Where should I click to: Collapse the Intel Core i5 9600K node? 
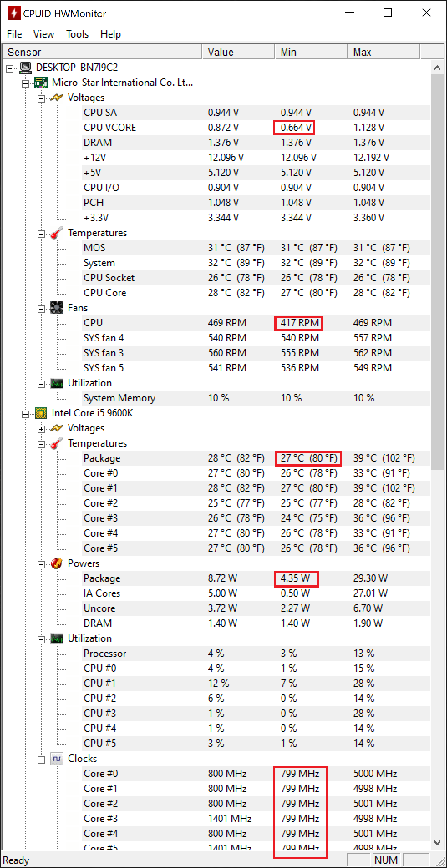click(25, 414)
